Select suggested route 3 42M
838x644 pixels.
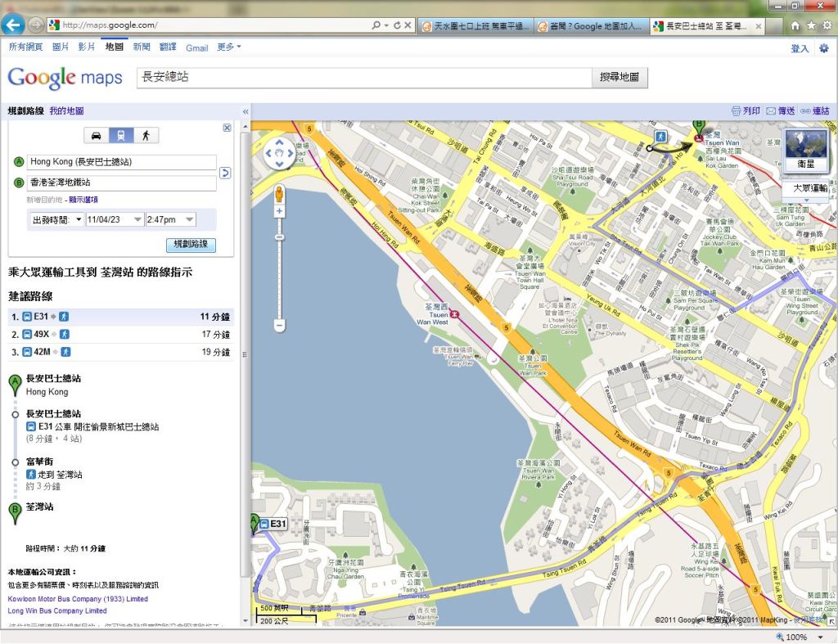point(121,352)
